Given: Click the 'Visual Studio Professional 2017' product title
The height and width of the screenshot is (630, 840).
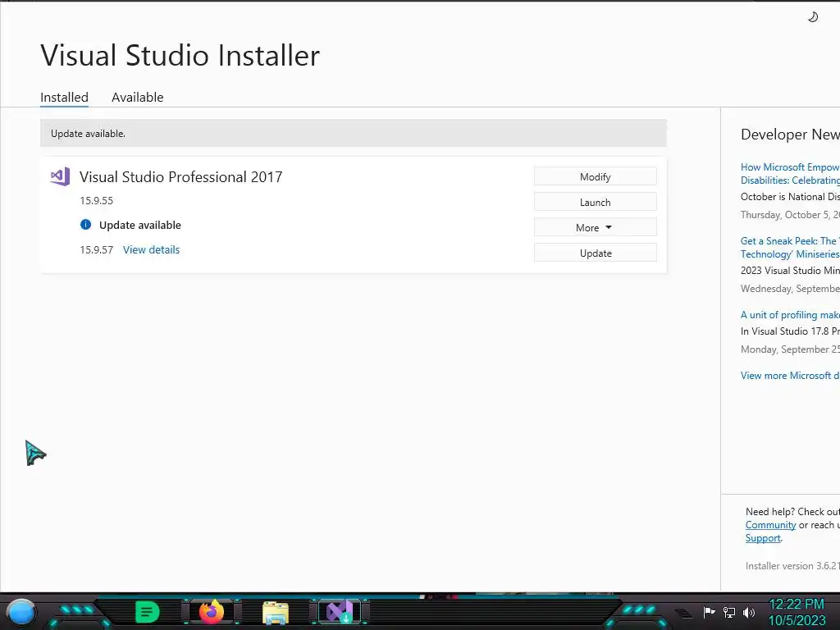Looking at the screenshot, I should click(x=180, y=177).
